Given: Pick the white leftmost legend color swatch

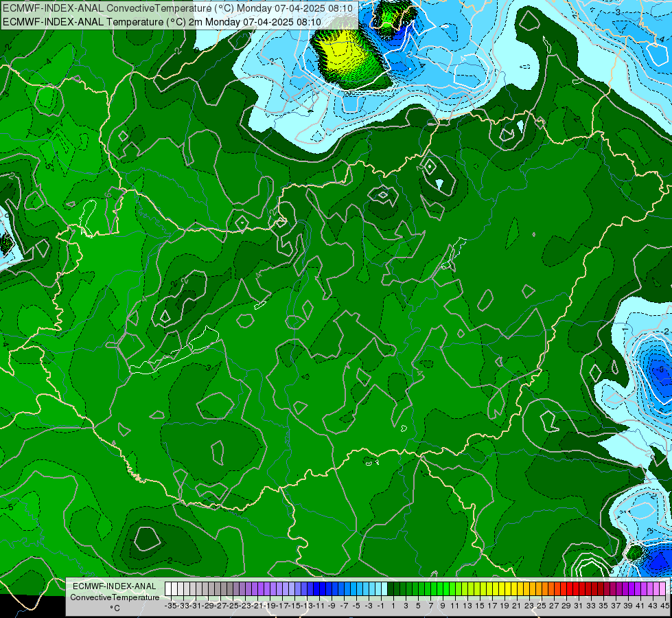Looking at the screenshot, I should [168, 589].
